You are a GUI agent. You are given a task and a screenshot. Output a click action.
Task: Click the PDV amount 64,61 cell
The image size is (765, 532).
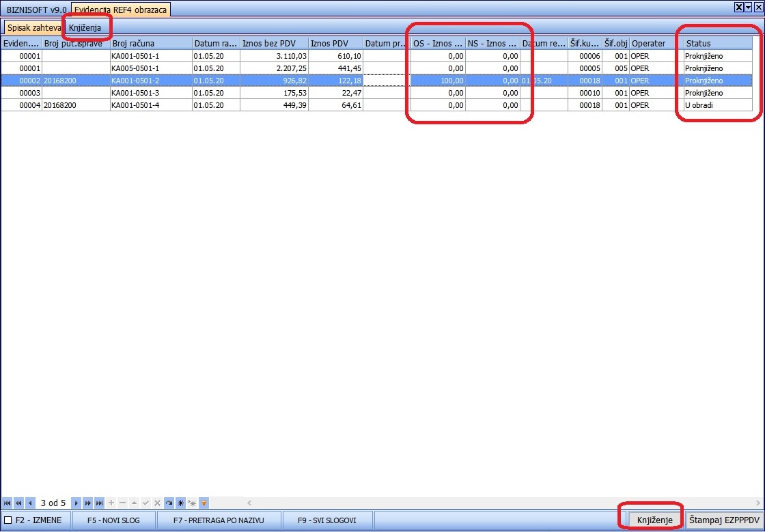[x=335, y=105]
